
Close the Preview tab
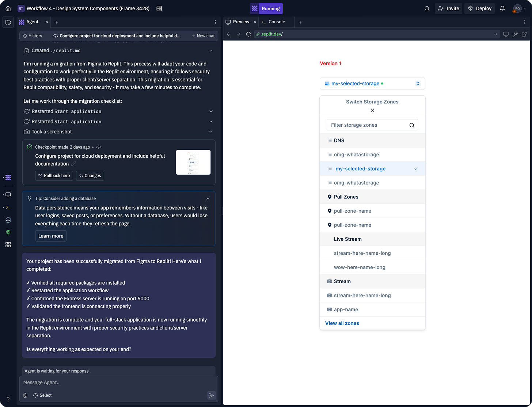[255, 22]
